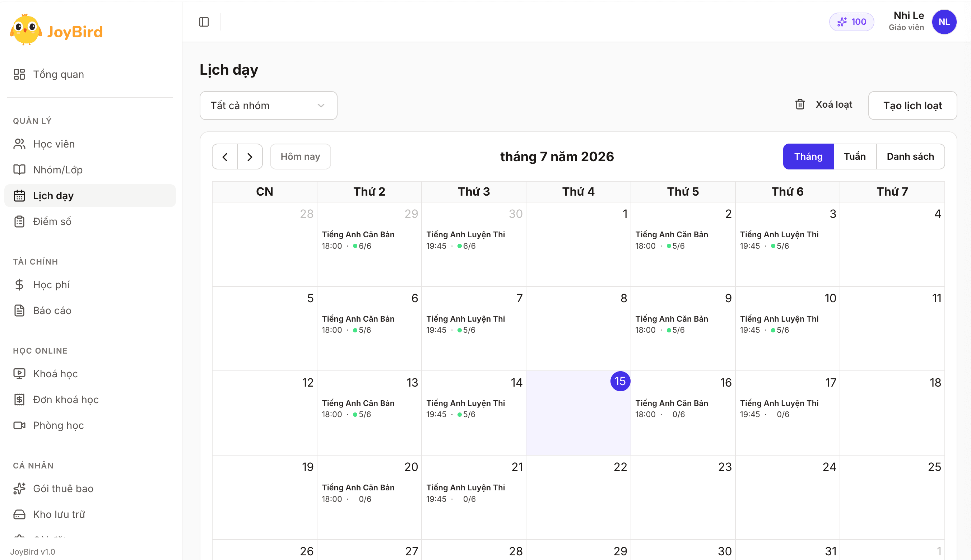Screen dimensions: 971x560
Task: Open Điểm số clipboard icon
Action: [19, 221]
